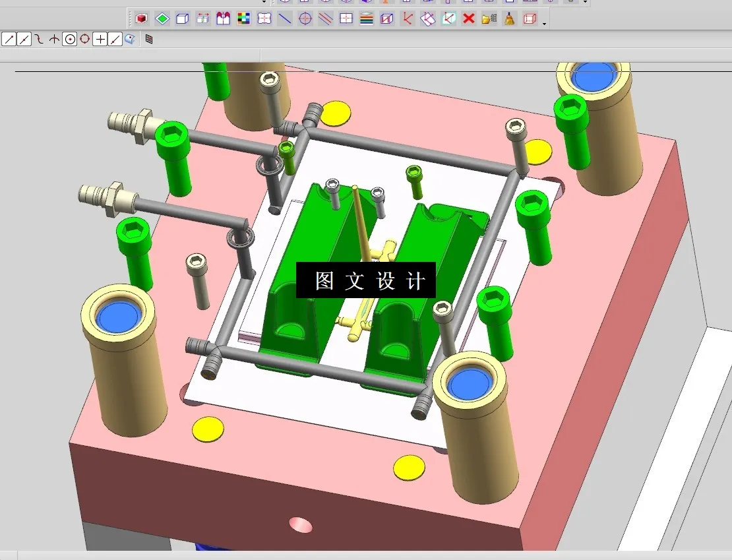This screenshot has width=732, height=560.
Task: Choose the arc curve tool icon
Action: click(x=40, y=39)
